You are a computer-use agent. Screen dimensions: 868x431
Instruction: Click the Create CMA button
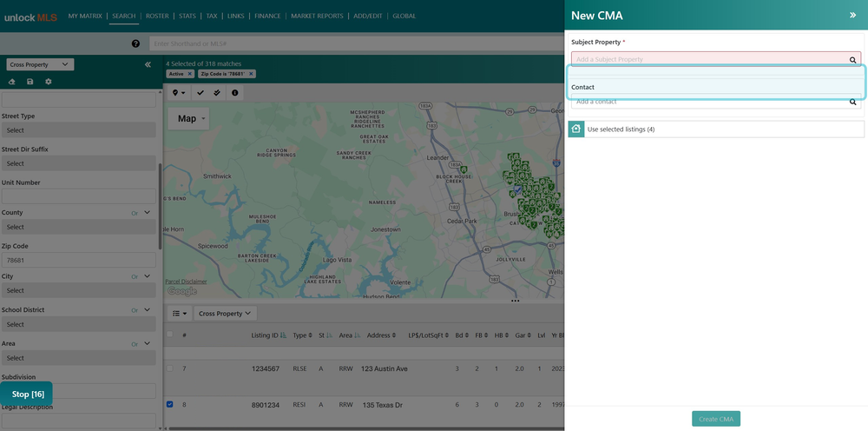tap(716, 419)
